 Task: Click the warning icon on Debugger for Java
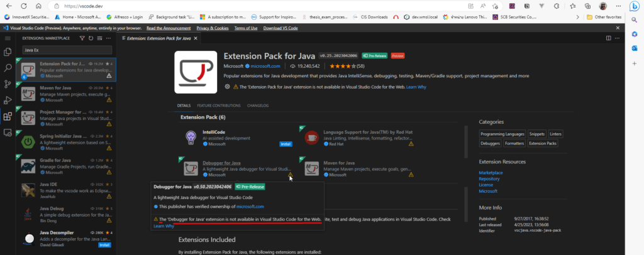pyautogui.click(x=291, y=175)
